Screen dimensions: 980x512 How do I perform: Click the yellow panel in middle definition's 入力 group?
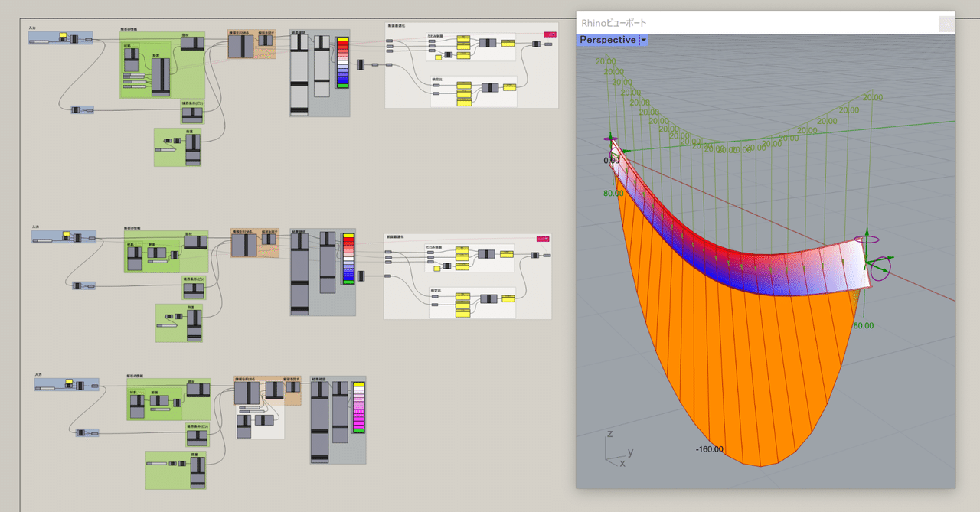click(x=67, y=233)
